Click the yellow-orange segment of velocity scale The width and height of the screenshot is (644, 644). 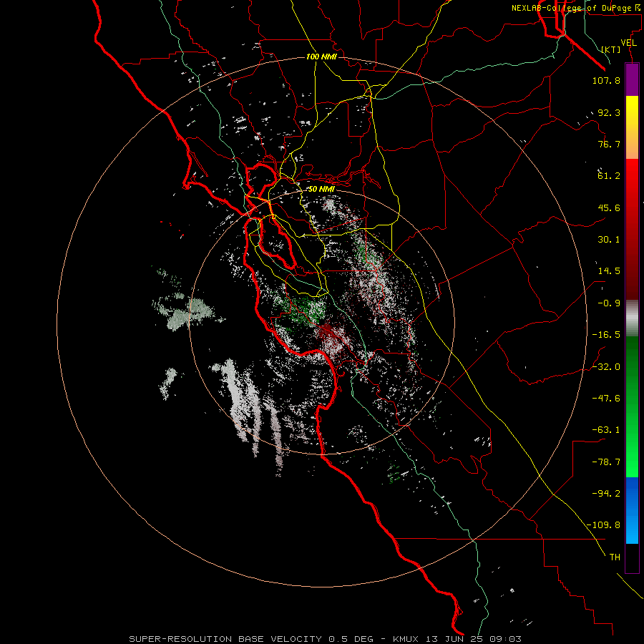point(632,127)
